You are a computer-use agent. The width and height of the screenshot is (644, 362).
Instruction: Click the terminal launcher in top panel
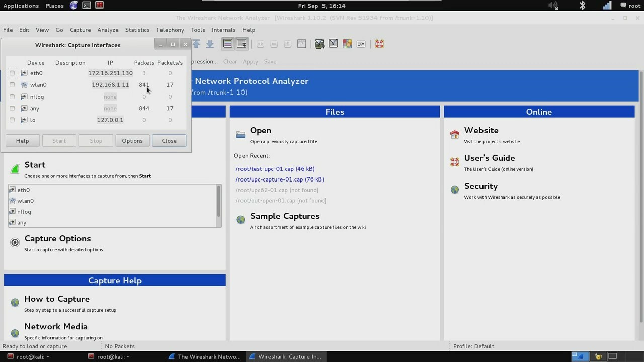[x=87, y=6]
